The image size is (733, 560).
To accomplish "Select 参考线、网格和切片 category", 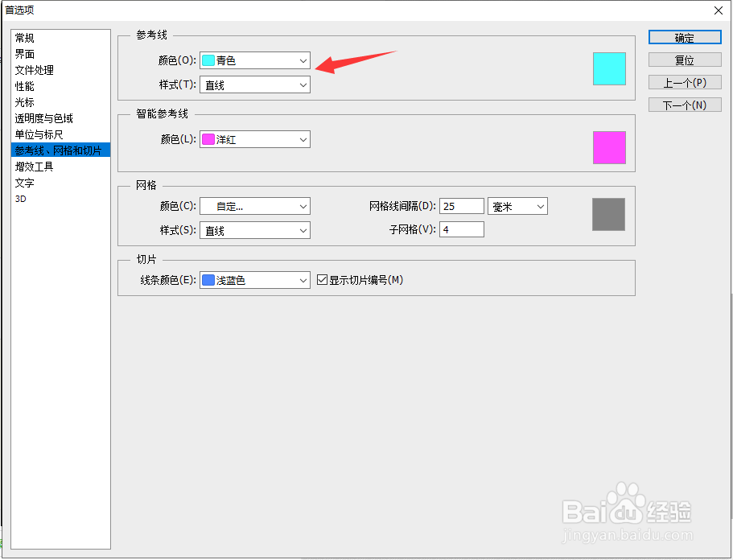I will (61, 150).
